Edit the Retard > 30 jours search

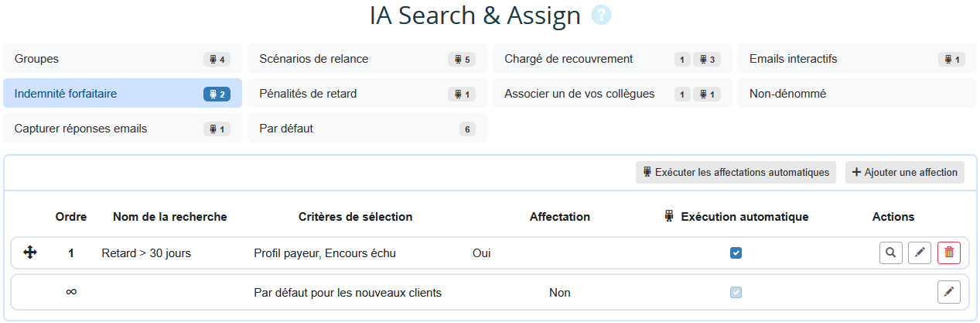[x=920, y=253]
